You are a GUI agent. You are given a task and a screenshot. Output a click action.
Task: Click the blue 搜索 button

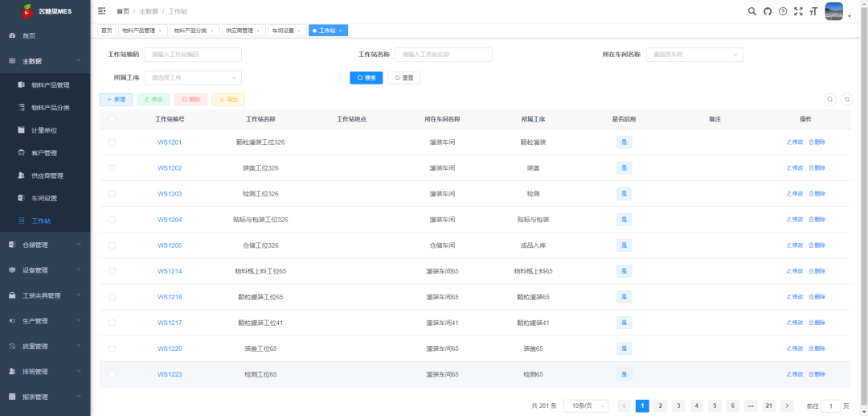point(366,78)
